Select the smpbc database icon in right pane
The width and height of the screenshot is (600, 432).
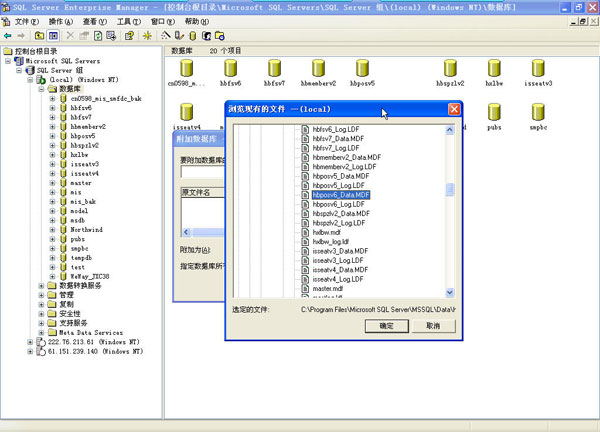[538, 113]
